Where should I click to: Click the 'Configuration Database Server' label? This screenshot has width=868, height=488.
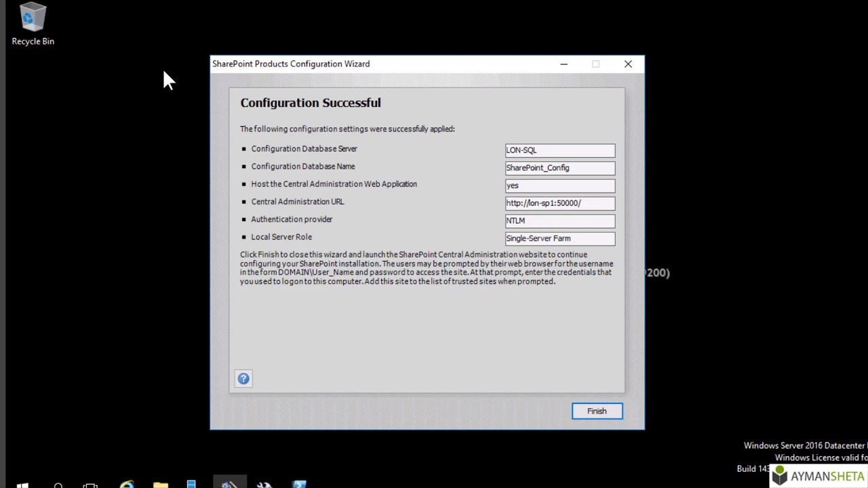(x=304, y=148)
